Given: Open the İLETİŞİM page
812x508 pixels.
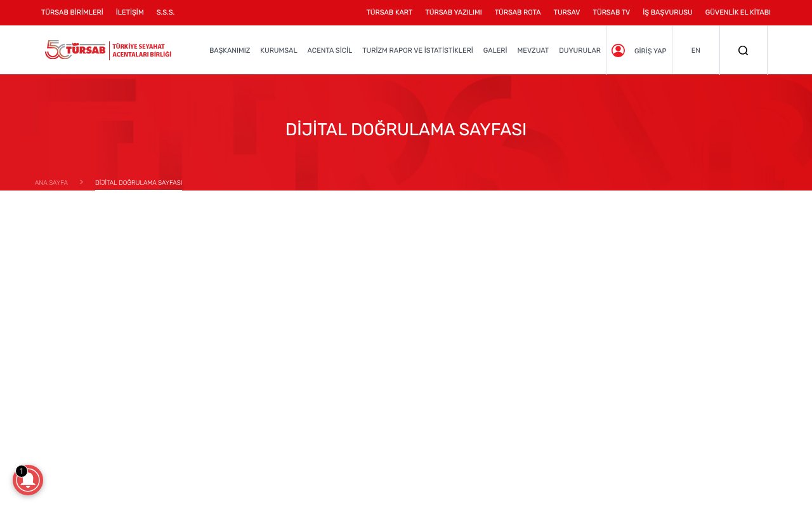Looking at the screenshot, I should [x=129, y=12].
